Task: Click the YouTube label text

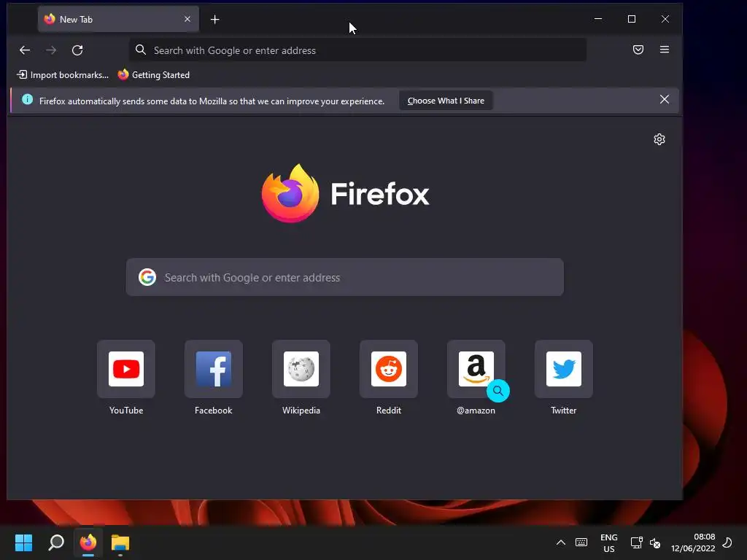Action: pyautogui.click(x=126, y=410)
